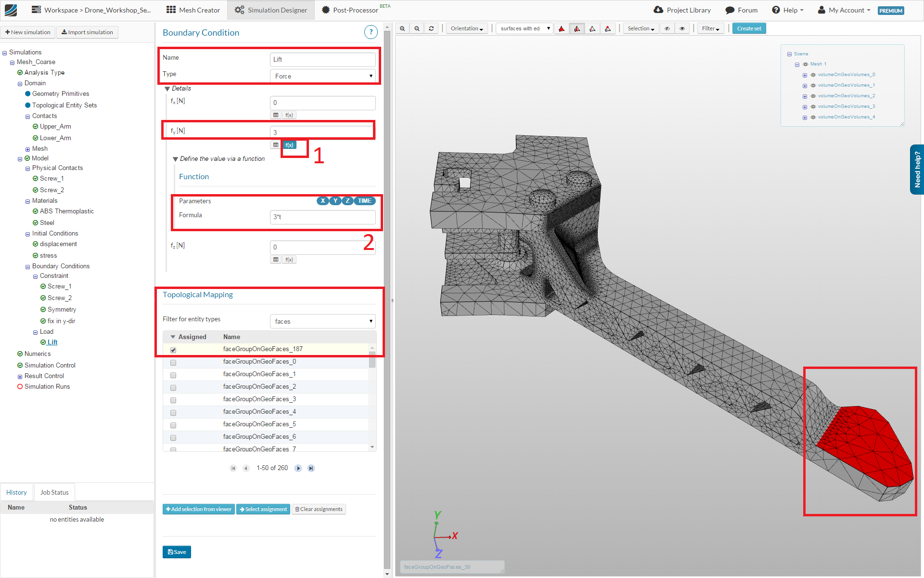Click Add selection from viewer button
This screenshot has width=924, height=578.
pyautogui.click(x=198, y=509)
